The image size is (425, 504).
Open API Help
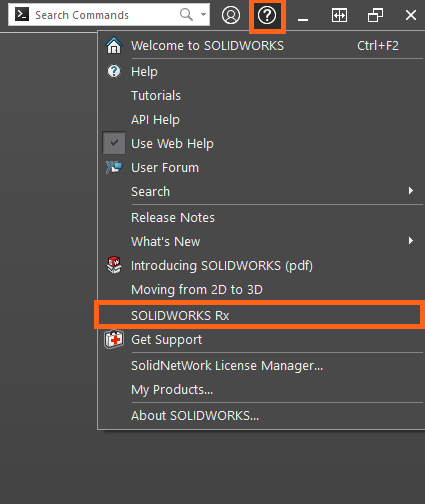261,120
